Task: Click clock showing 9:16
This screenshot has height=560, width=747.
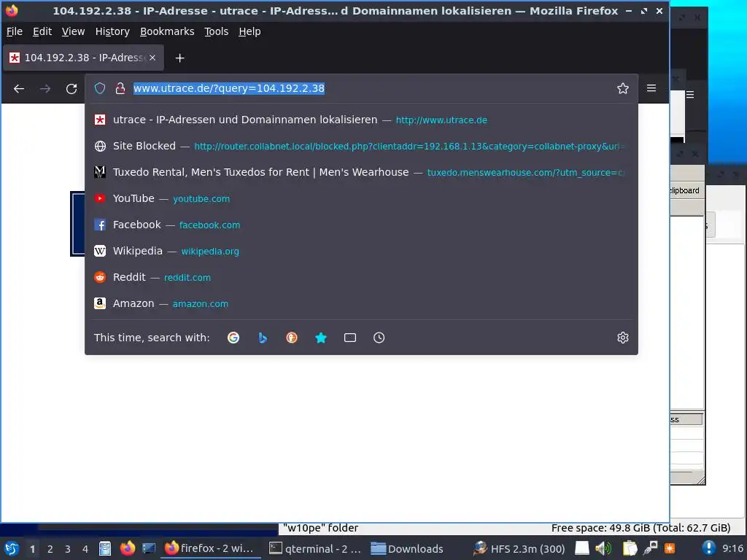Action: 732,548
